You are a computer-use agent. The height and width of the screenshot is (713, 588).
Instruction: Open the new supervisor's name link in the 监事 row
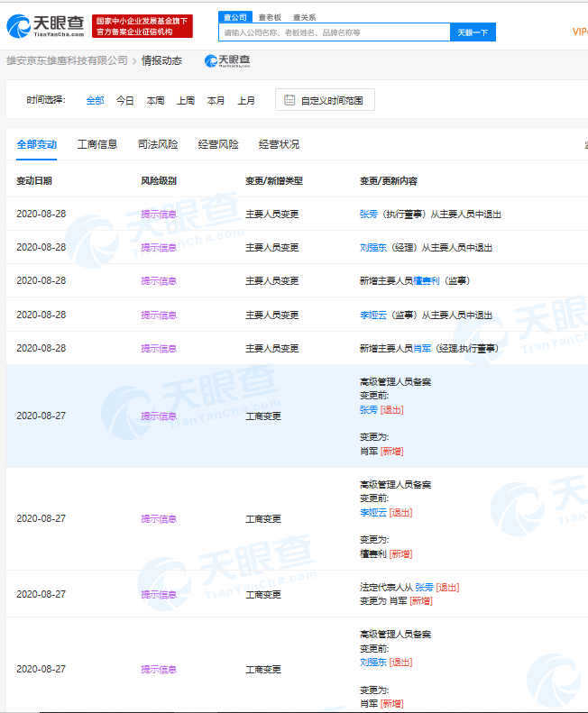[x=427, y=281]
